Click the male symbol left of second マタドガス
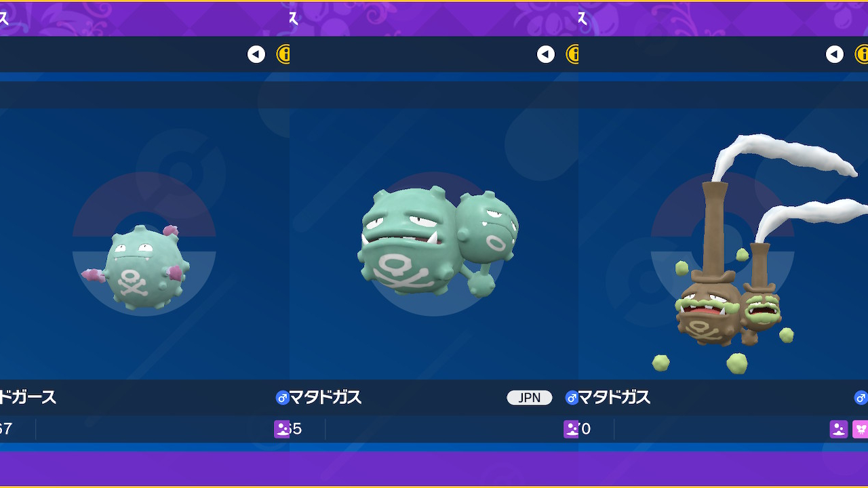 pos(571,398)
